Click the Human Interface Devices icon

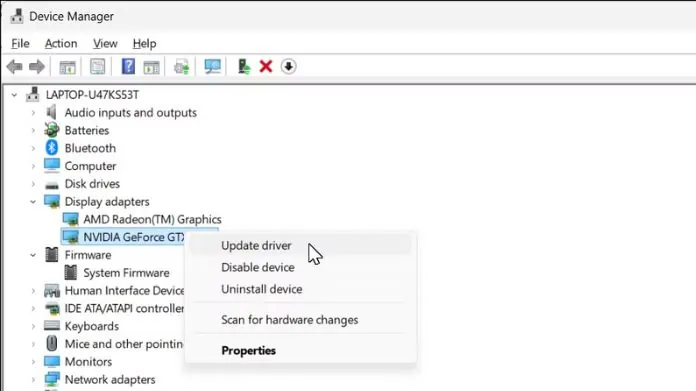(x=52, y=291)
